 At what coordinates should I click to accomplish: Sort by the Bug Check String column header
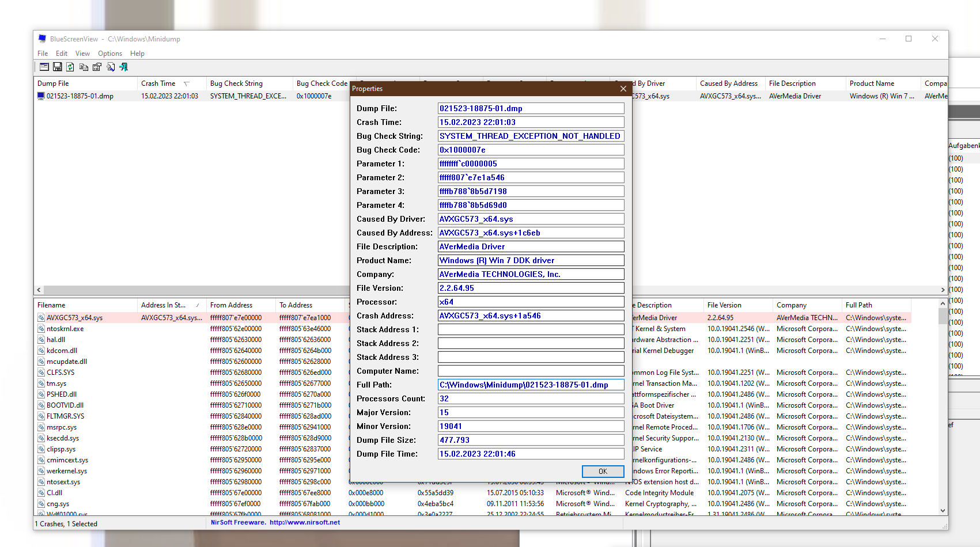[x=249, y=83]
